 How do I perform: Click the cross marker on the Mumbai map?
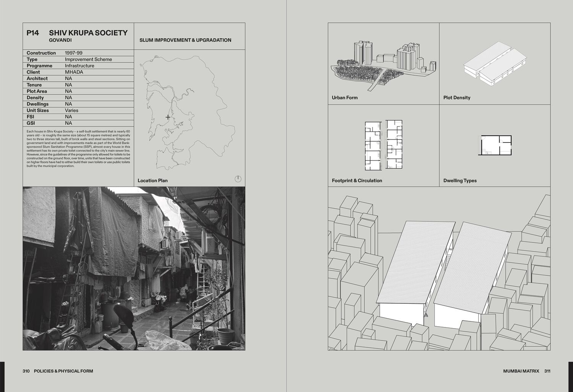[x=168, y=117]
